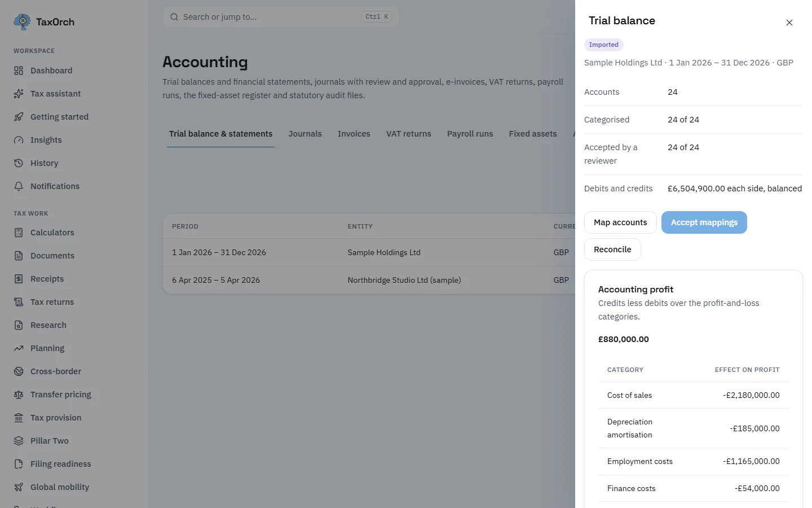Click the Notifications bell icon
This screenshot has width=812, height=508.
pyautogui.click(x=19, y=186)
